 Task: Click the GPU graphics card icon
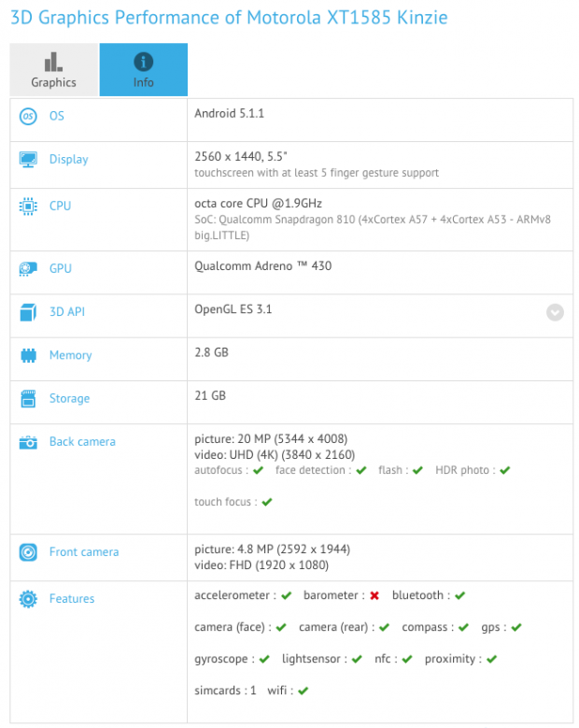point(28,269)
